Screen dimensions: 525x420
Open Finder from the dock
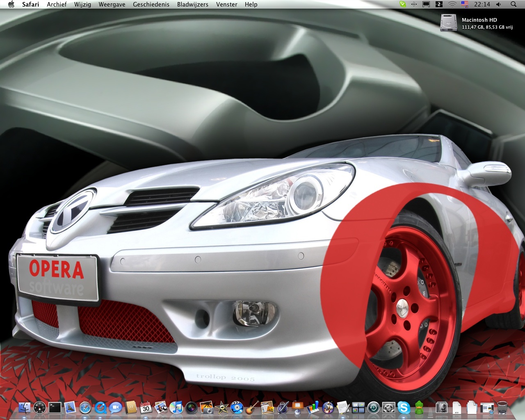[25, 407]
